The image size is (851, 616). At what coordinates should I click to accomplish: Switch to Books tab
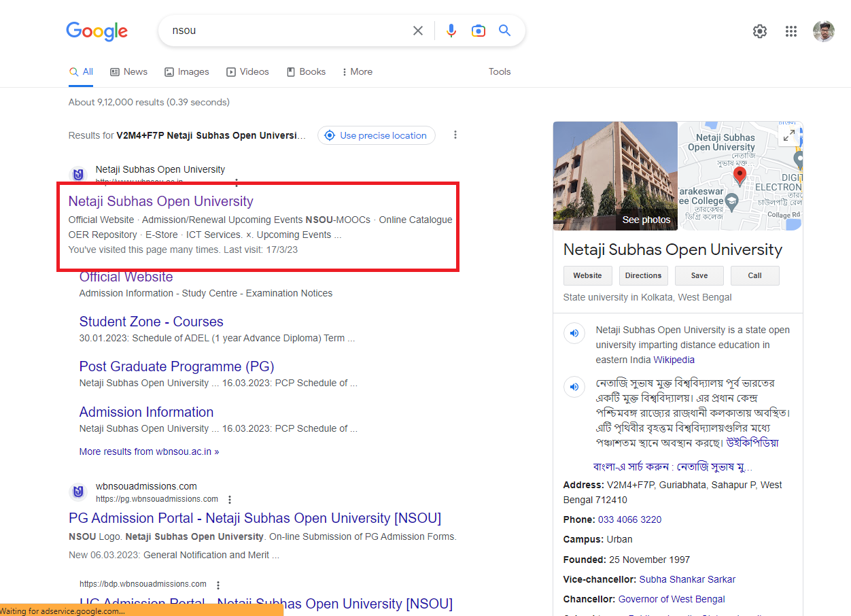coord(306,71)
